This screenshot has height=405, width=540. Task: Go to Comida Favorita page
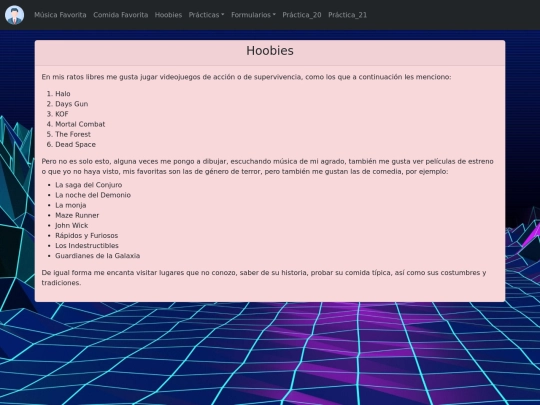point(121,15)
